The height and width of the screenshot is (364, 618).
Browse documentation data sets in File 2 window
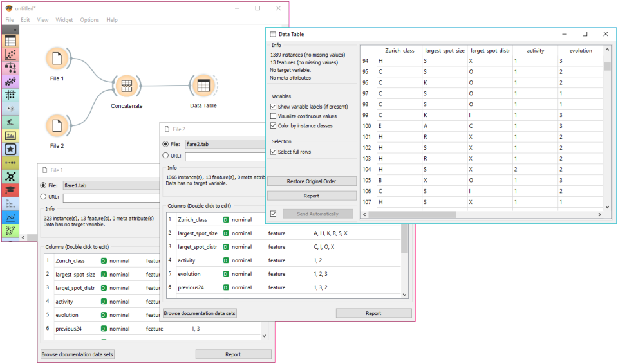click(x=200, y=313)
